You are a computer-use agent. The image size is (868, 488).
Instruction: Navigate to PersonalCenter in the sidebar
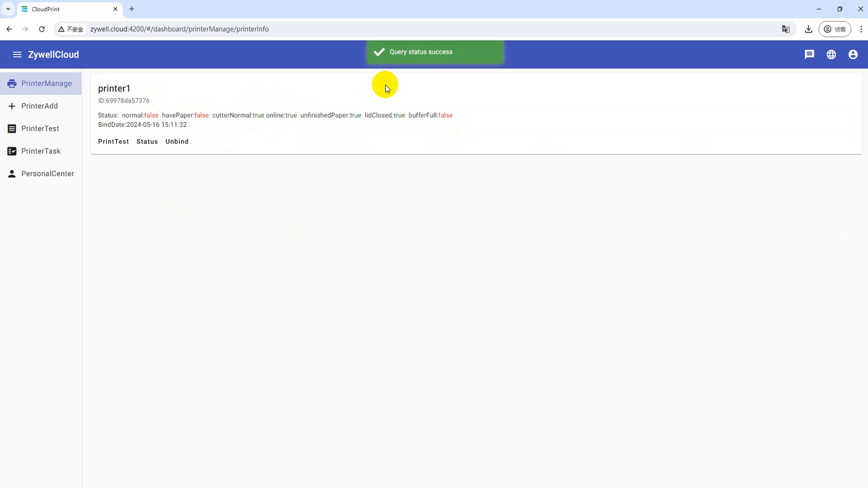coord(47,174)
